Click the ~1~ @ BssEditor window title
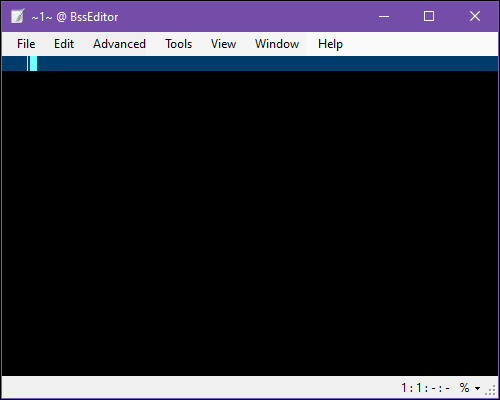The image size is (500, 400). click(x=75, y=17)
